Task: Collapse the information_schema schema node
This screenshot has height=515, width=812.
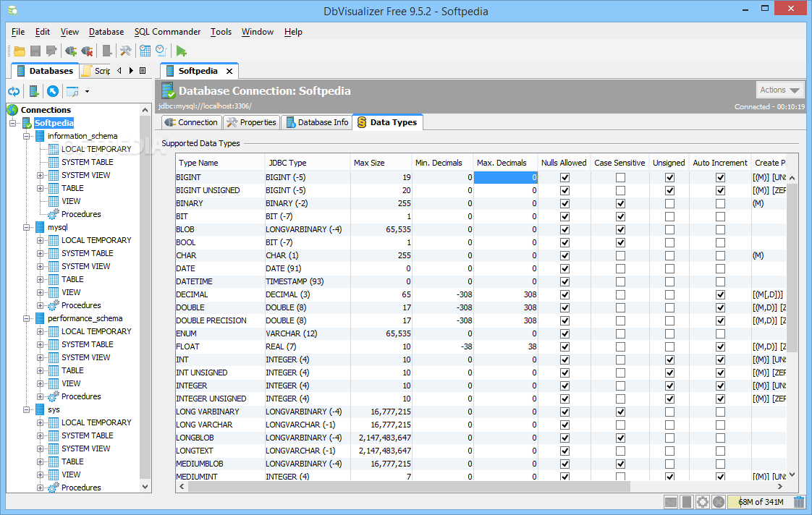Action: (26, 136)
